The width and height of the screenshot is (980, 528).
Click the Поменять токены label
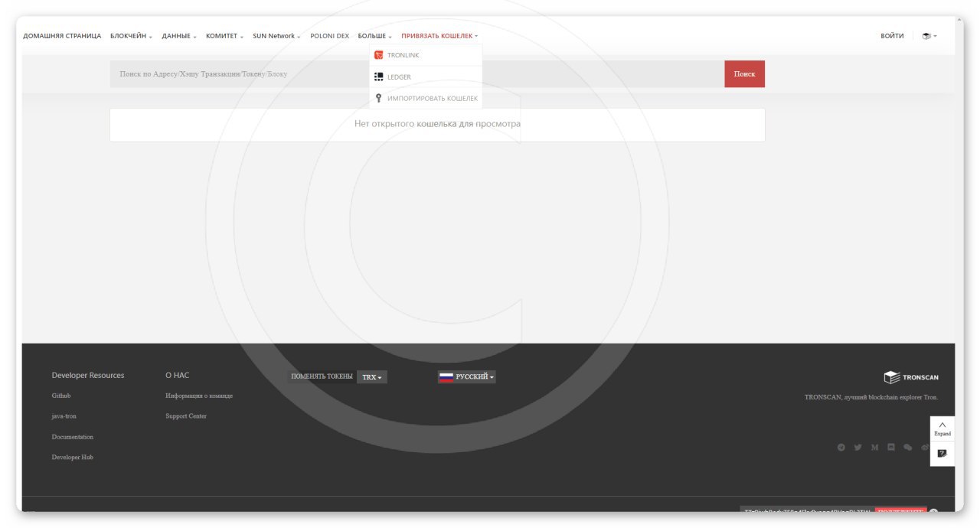point(322,376)
